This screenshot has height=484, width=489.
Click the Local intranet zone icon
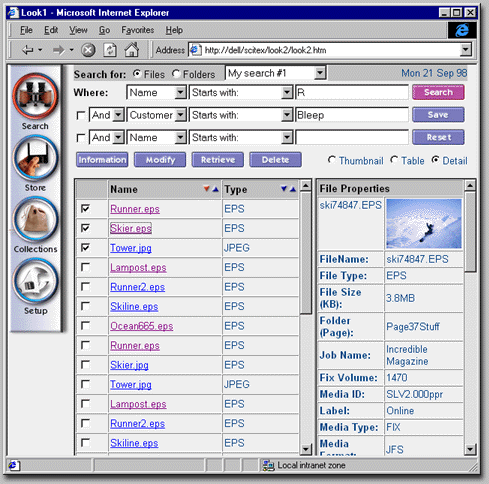coord(268,465)
